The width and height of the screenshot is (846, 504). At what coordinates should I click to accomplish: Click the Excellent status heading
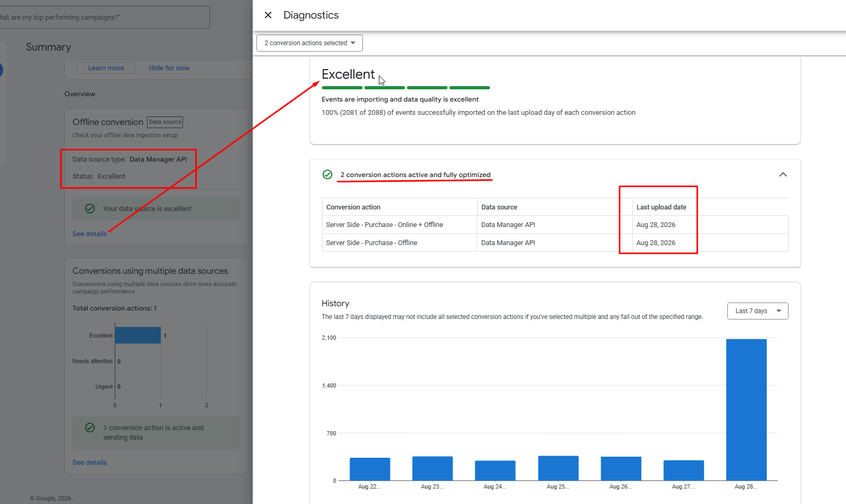point(348,74)
